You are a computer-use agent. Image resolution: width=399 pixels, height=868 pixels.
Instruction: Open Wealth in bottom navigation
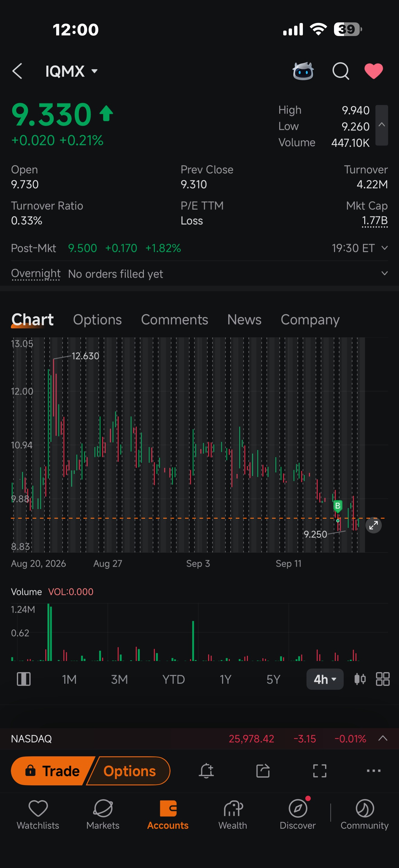coord(233,815)
